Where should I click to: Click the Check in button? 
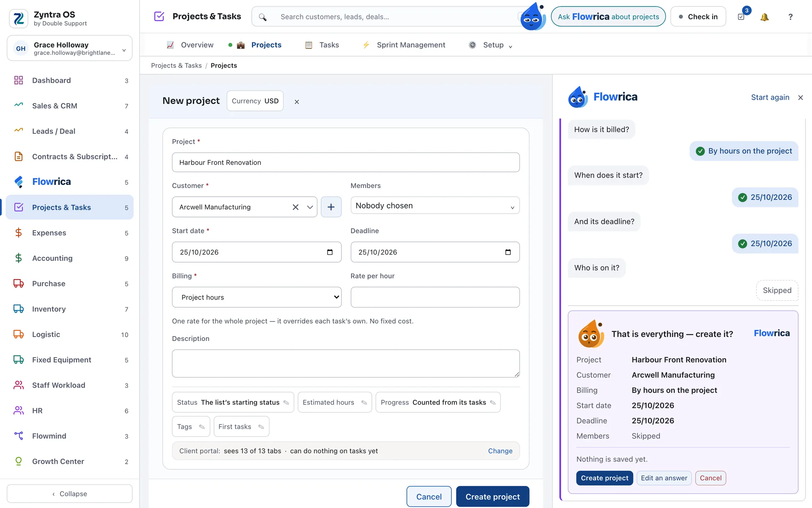point(698,17)
